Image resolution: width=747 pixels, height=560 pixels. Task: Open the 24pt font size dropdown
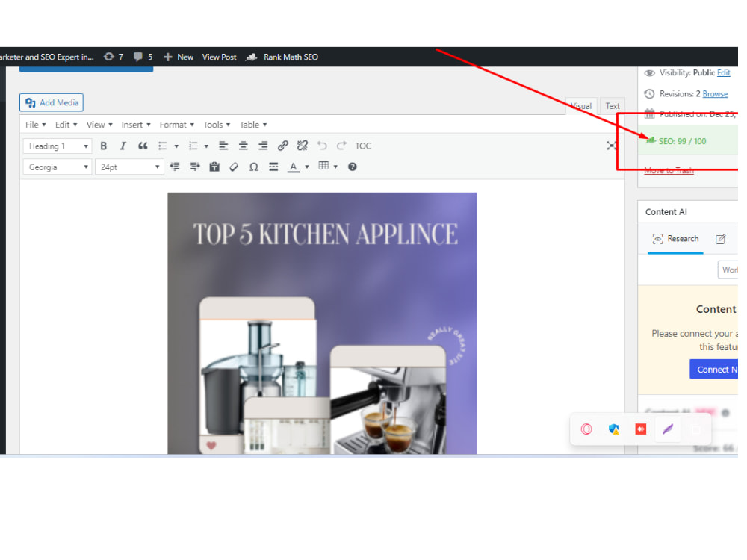[x=129, y=167]
